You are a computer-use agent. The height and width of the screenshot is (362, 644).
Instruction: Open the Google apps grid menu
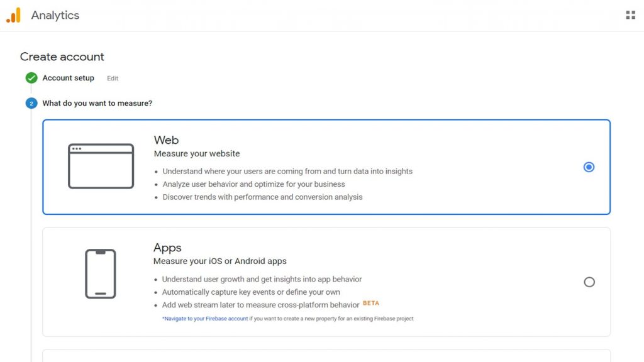click(631, 14)
